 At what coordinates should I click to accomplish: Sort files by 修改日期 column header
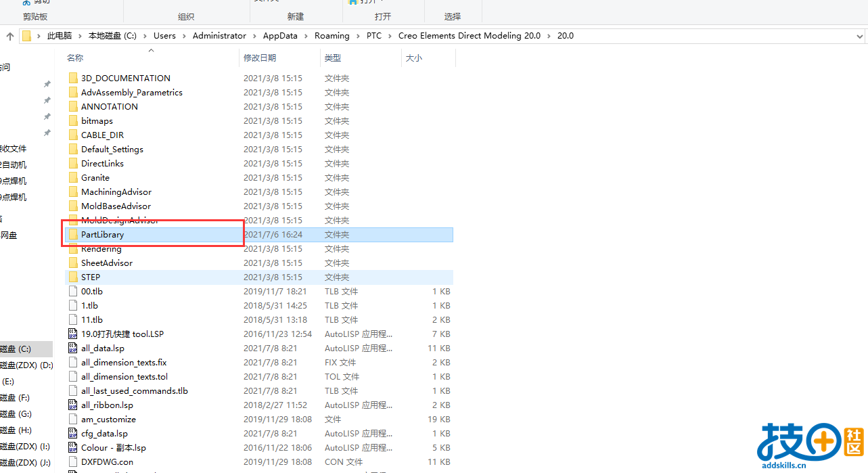tap(260, 58)
